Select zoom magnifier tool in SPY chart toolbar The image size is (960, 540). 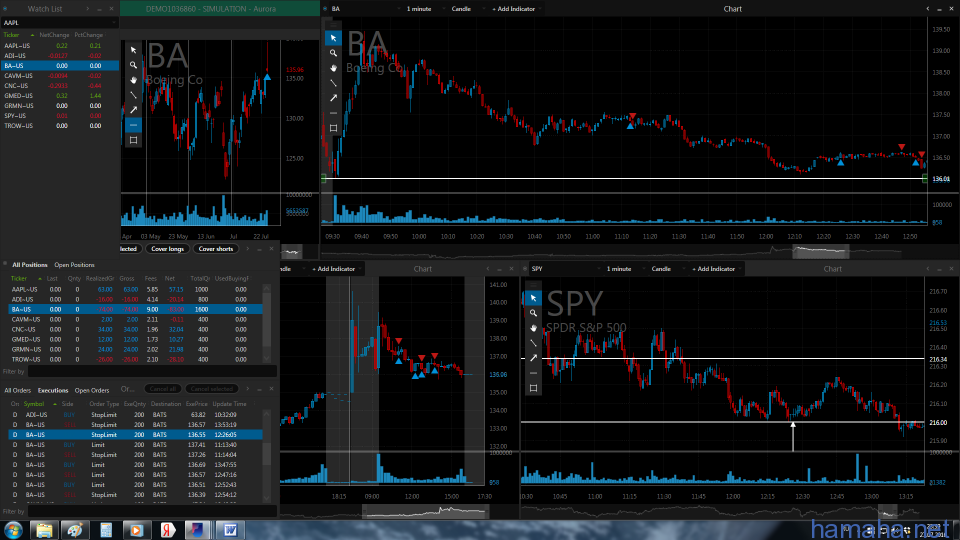coord(533,313)
